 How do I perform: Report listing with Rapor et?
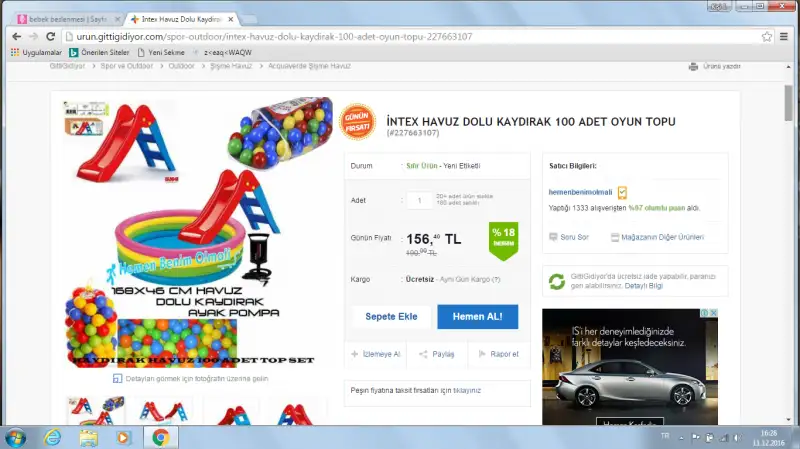(498, 354)
